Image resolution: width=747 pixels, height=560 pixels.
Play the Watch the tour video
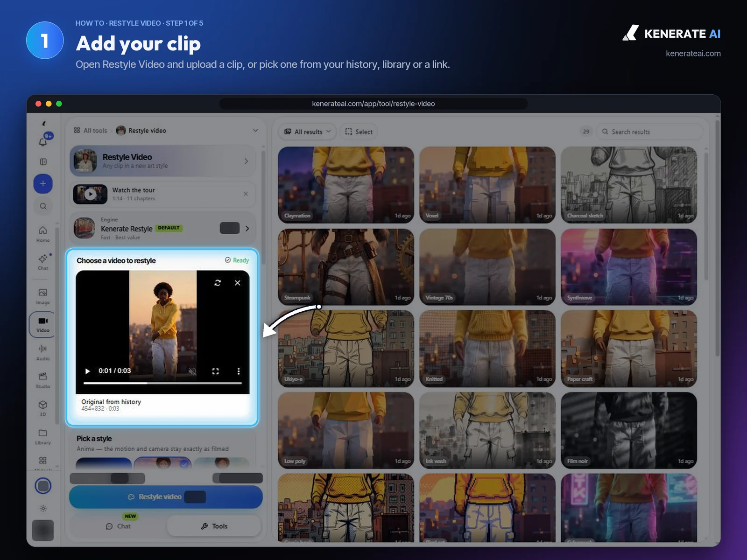pyautogui.click(x=90, y=194)
